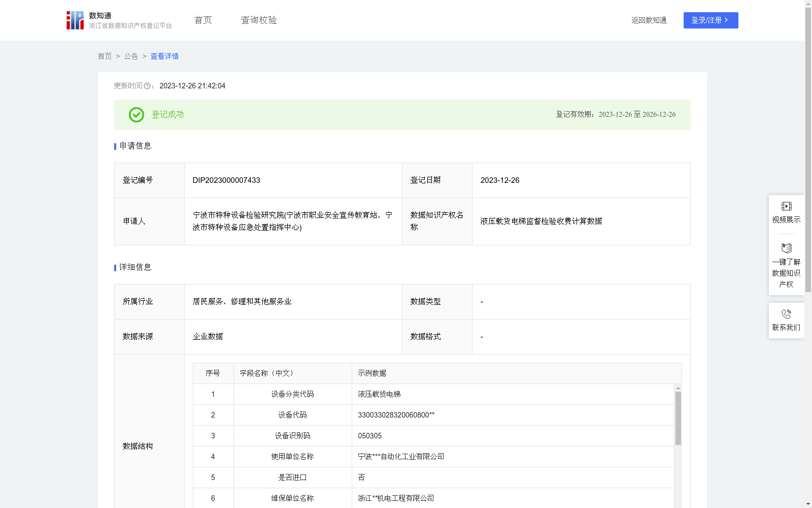Click the 登记有效期 validity period text
The height and width of the screenshot is (508, 812).
pos(616,115)
